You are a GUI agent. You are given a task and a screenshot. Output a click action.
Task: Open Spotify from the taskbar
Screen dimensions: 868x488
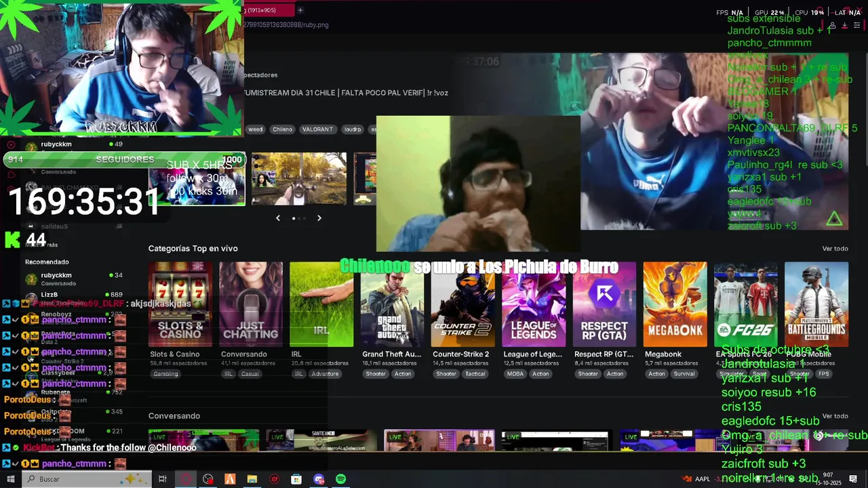pyautogui.click(x=341, y=479)
